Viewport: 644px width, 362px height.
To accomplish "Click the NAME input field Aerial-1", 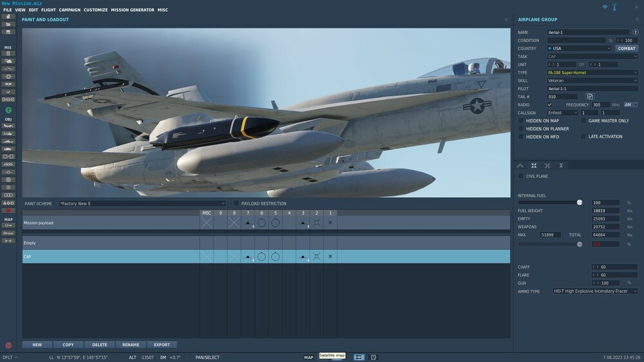I will pyautogui.click(x=588, y=32).
